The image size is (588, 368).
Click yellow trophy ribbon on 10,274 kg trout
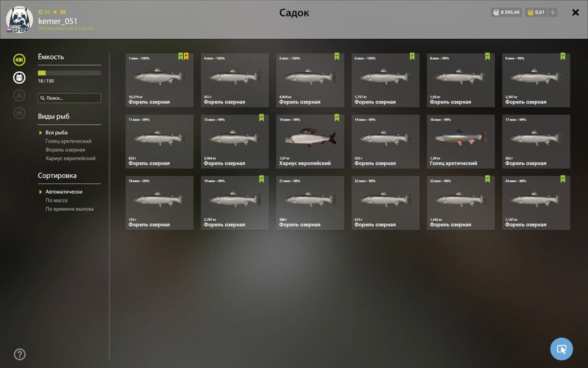point(186,57)
